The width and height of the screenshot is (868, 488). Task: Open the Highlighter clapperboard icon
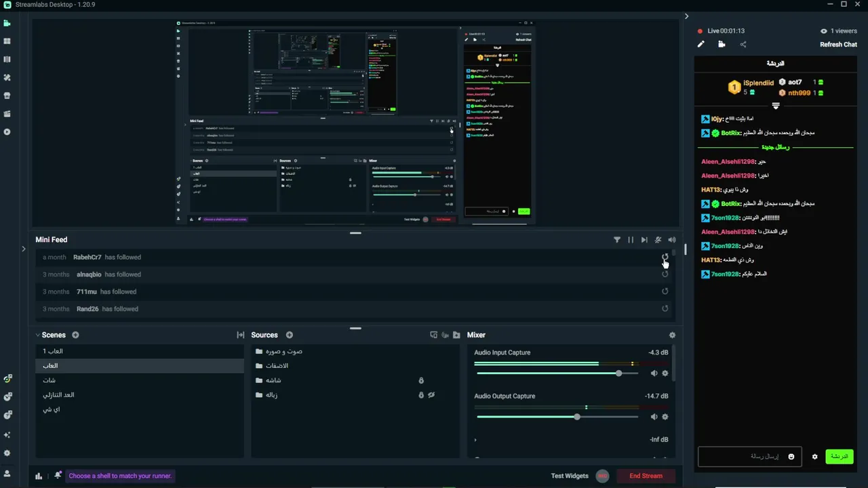pos(7,114)
